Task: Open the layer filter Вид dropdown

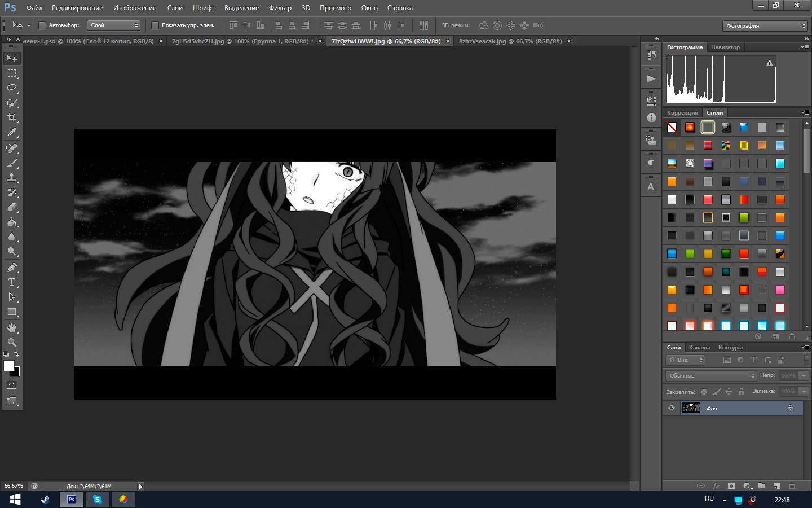Action: point(686,360)
